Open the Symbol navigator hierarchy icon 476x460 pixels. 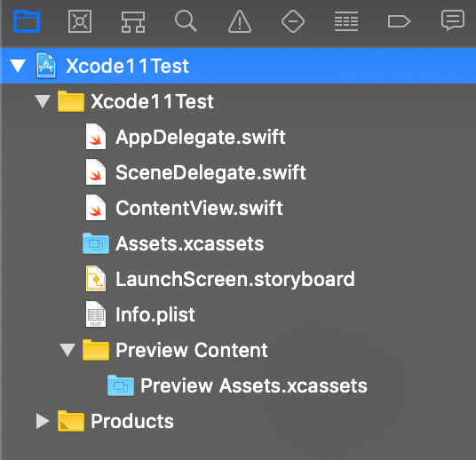click(133, 21)
